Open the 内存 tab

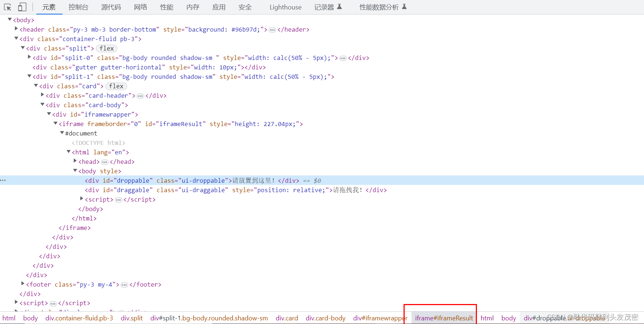tap(193, 7)
